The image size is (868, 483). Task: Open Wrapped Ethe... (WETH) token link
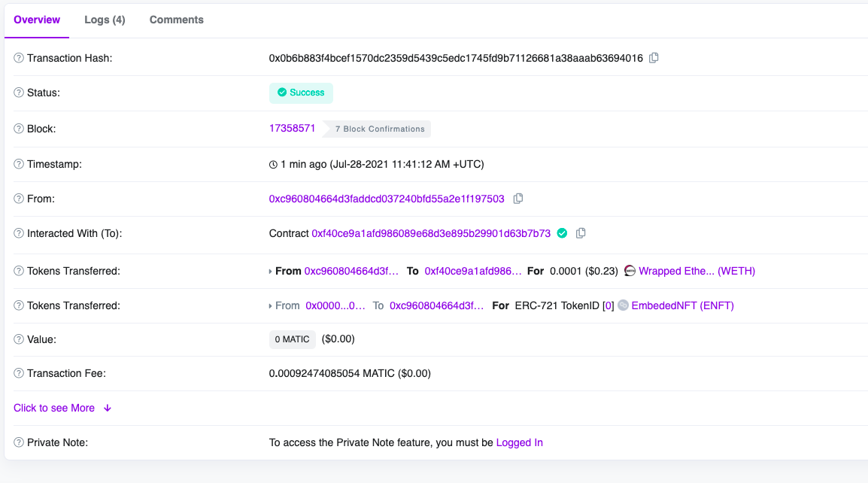697,271
